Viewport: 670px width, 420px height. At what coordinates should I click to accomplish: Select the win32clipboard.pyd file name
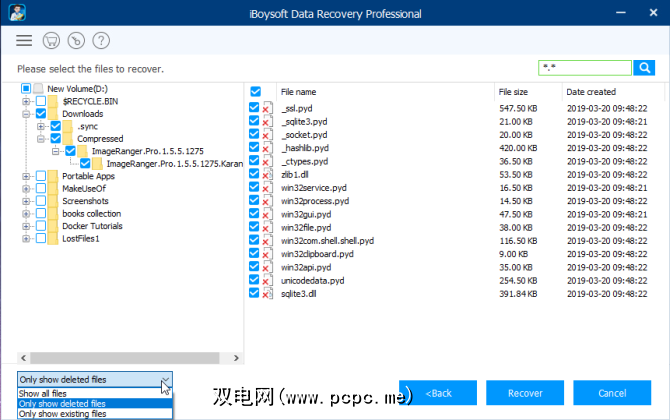click(317, 254)
